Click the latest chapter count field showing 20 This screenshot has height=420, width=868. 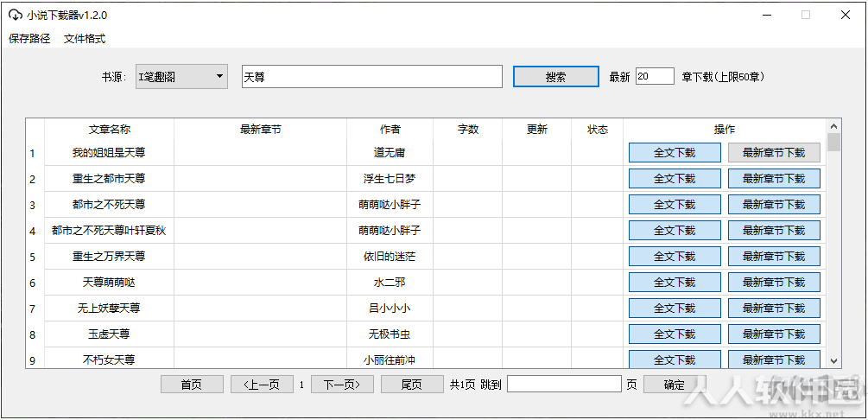coord(655,76)
